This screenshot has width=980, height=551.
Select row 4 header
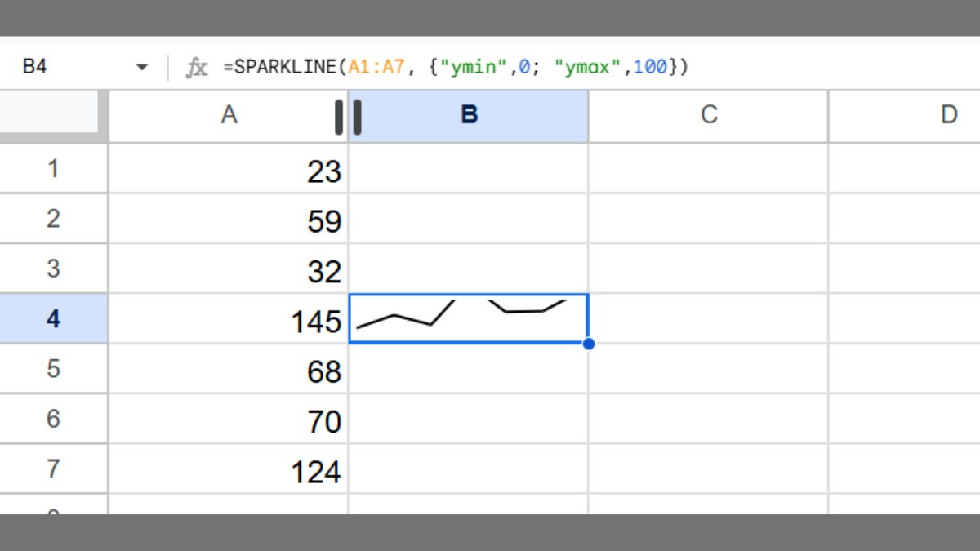[53, 318]
